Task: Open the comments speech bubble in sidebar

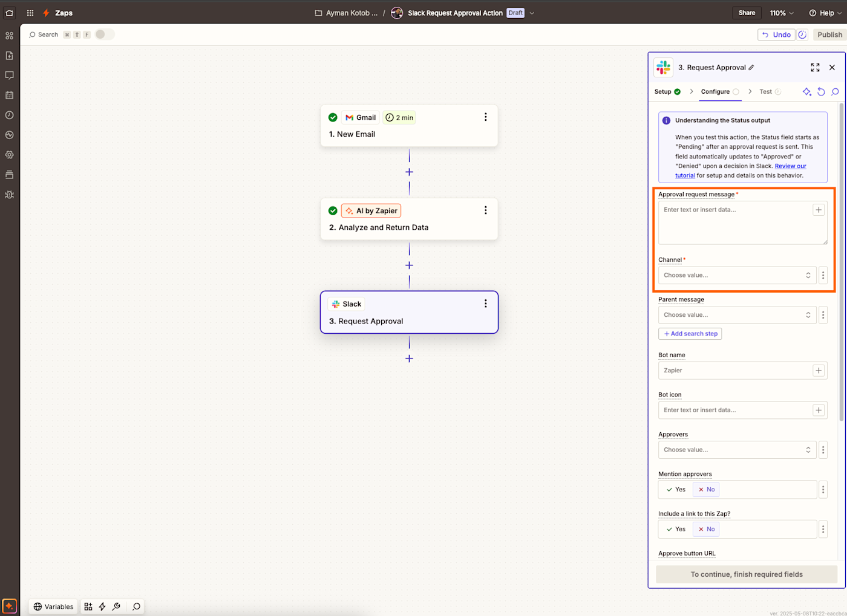Action: (9, 76)
